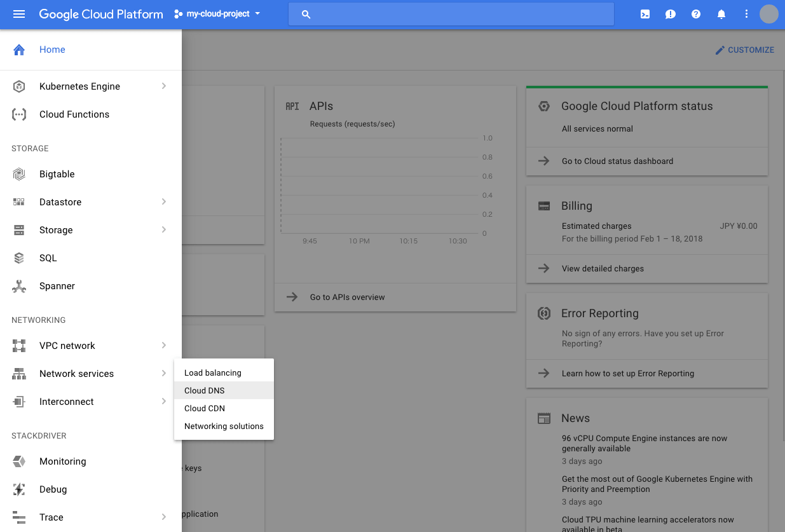Expand the Datastore submenu chevron
Screen dimensions: 785x532
tap(164, 201)
